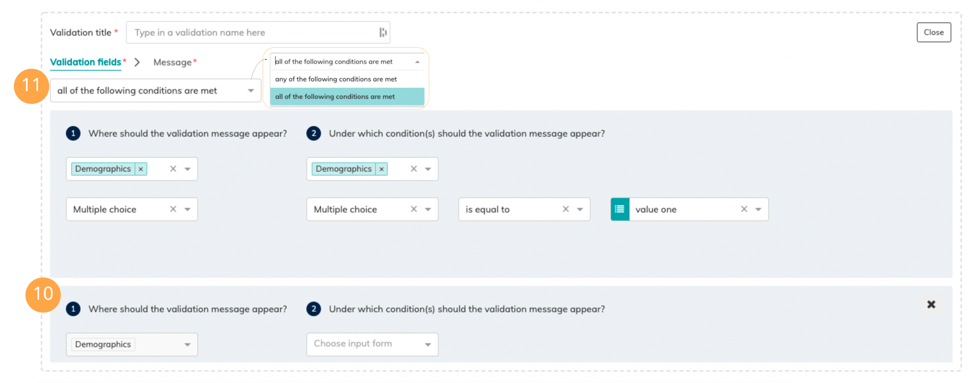Select 'any of the following conditions are met'
This screenshot has height=383, width=980.
tap(336, 79)
